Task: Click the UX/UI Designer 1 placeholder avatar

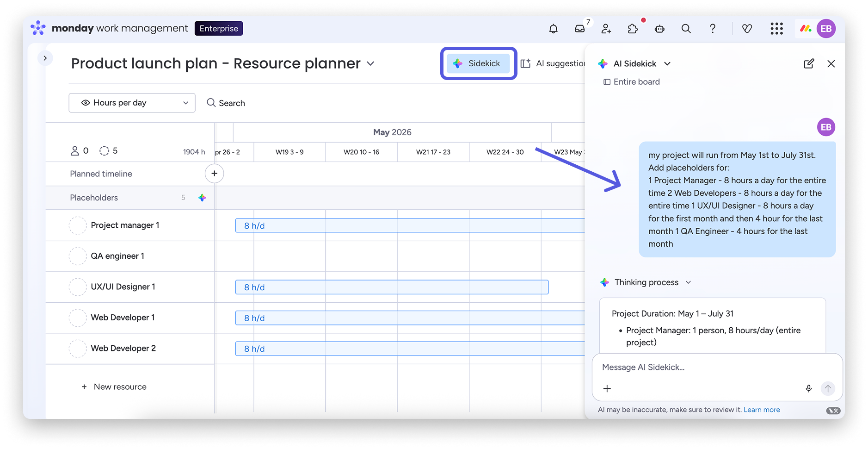Action: click(x=78, y=287)
